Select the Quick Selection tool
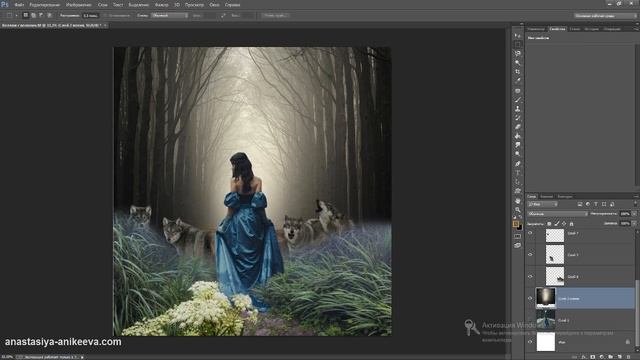 click(x=518, y=62)
